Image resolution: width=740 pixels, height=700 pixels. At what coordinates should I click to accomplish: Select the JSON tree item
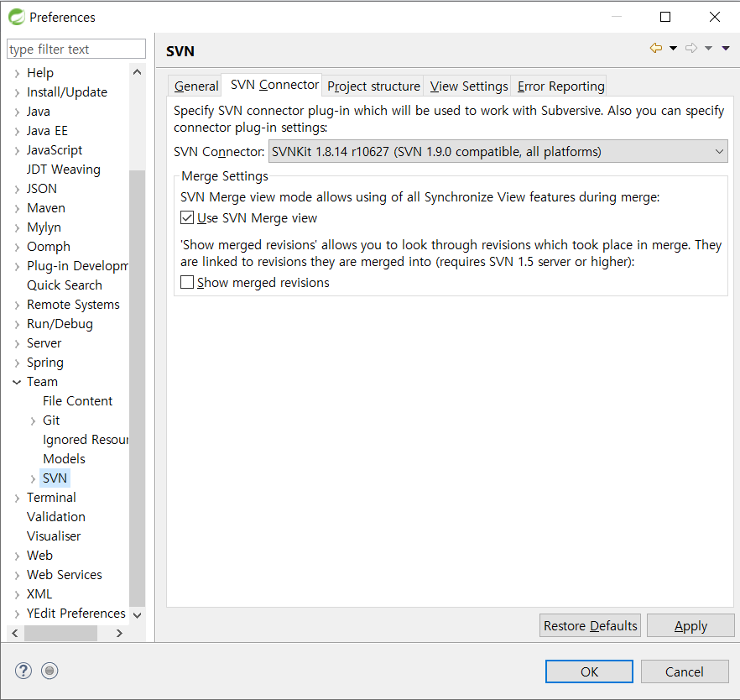[42, 188]
